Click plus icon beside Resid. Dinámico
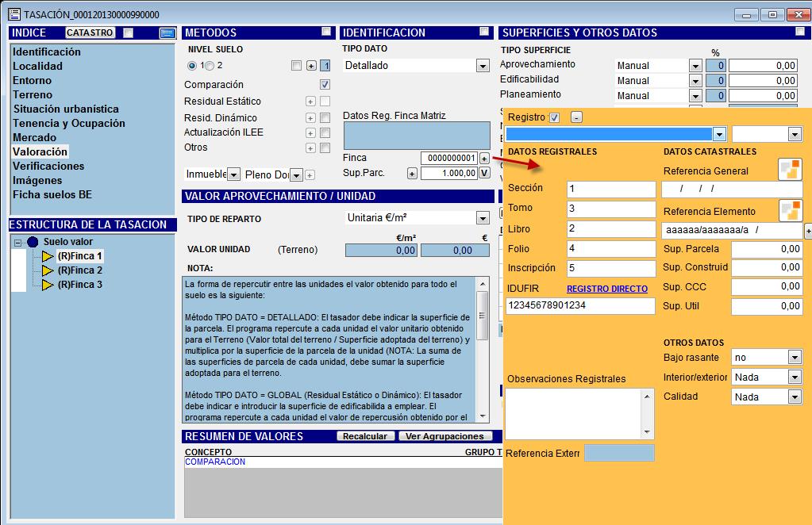 pyautogui.click(x=310, y=118)
